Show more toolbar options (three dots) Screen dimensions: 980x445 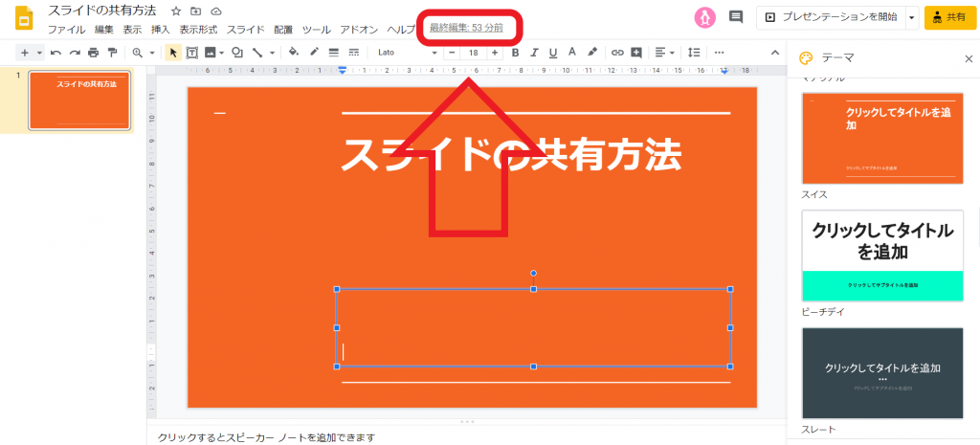coord(719,53)
